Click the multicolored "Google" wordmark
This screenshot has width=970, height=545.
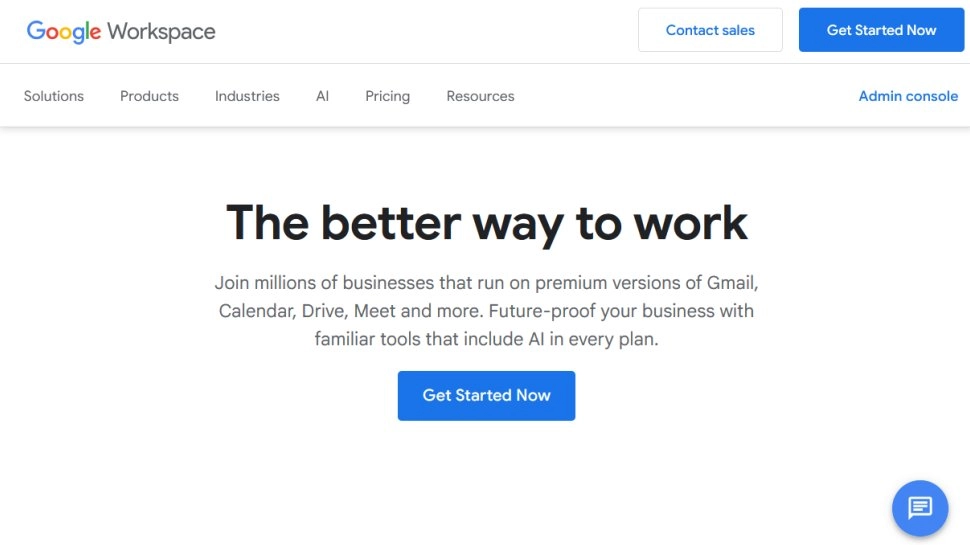64,31
